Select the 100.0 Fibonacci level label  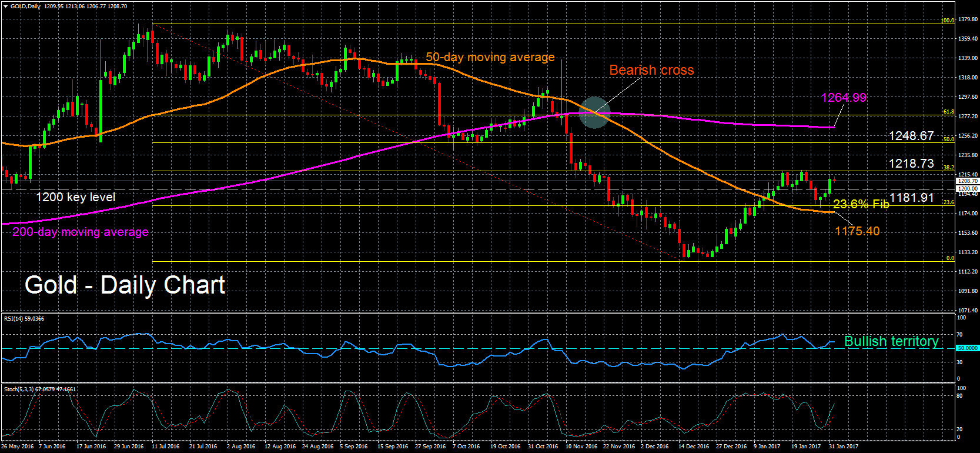pyautogui.click(x=947, y=21)
